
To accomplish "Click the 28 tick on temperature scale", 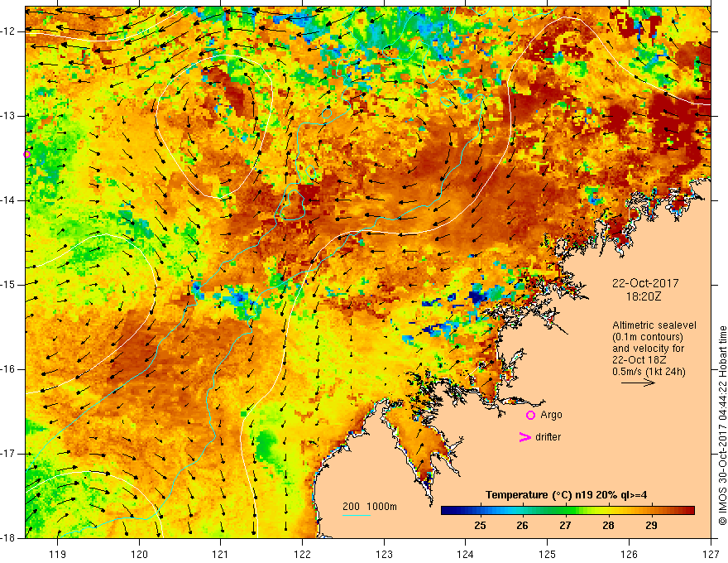I will coord(608,526).
